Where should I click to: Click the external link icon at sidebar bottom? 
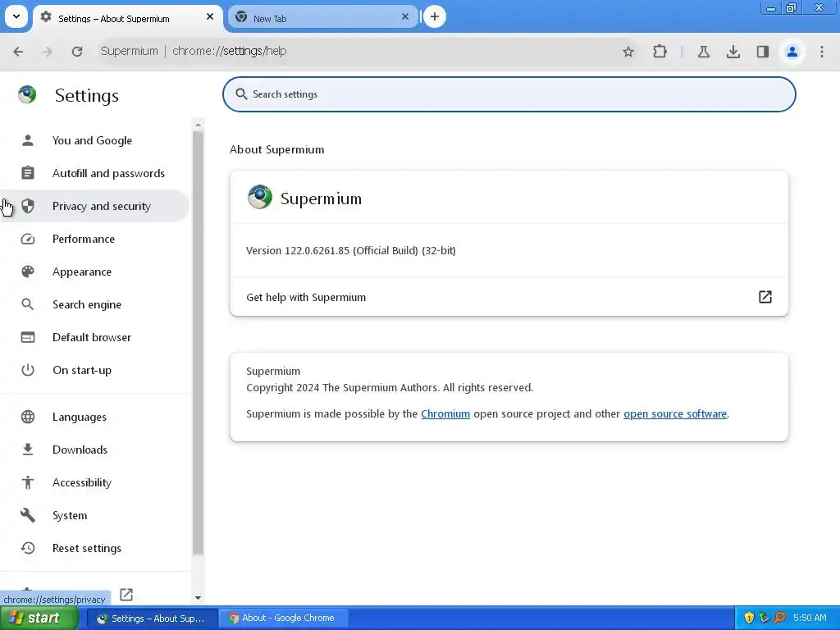coord(126,594)
